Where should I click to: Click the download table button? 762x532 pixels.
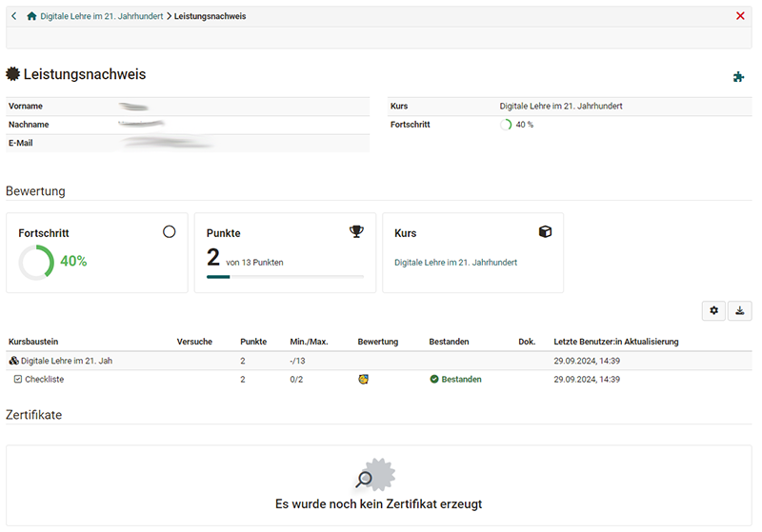[x=740, y=310]
